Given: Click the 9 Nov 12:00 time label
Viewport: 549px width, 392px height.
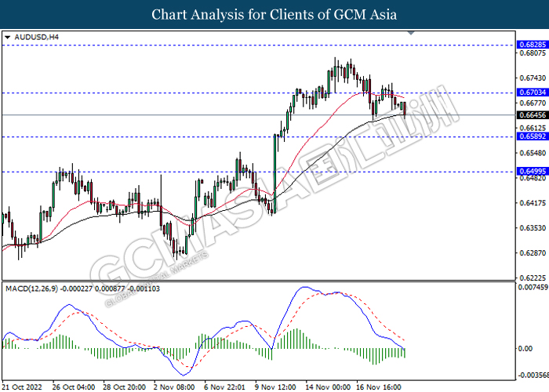Looking at the screenshot, I should (275, 387).
